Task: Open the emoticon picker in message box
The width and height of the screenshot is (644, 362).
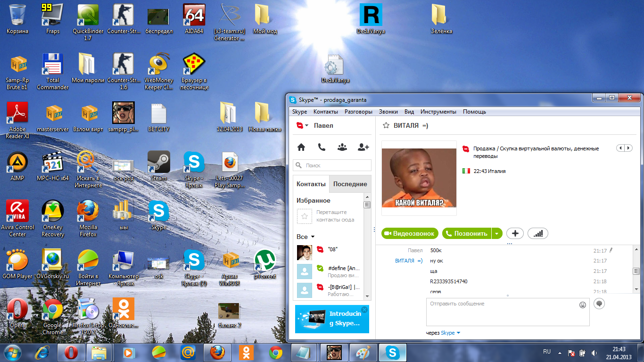Action: coord(583,305)
